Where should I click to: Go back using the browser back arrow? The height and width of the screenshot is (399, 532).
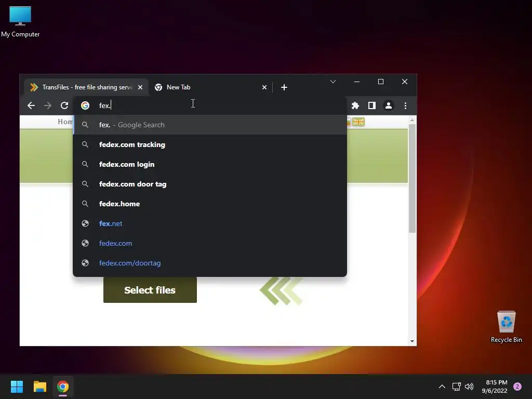pyautogui.click(x=31, y=105)
